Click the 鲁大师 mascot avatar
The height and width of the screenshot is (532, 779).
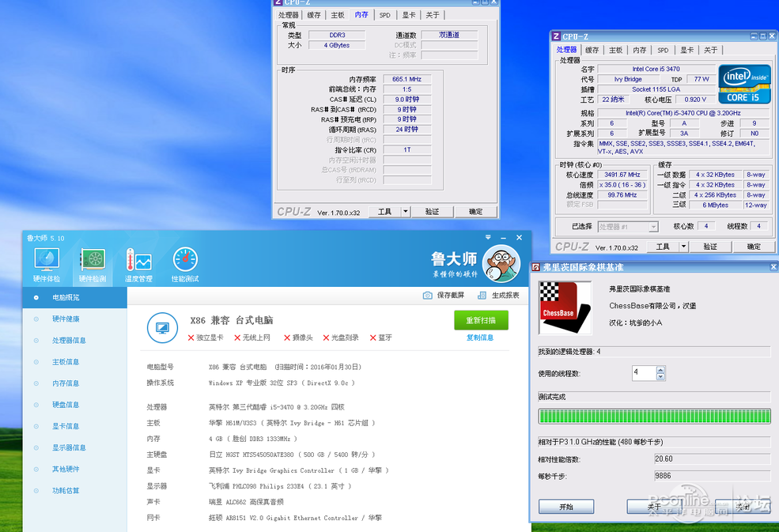click(x=501, y=264)
